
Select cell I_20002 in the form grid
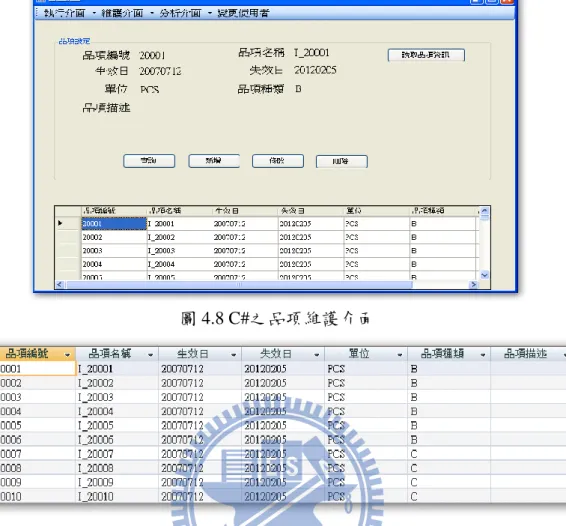pyautogui.click(x=180, y=237)
